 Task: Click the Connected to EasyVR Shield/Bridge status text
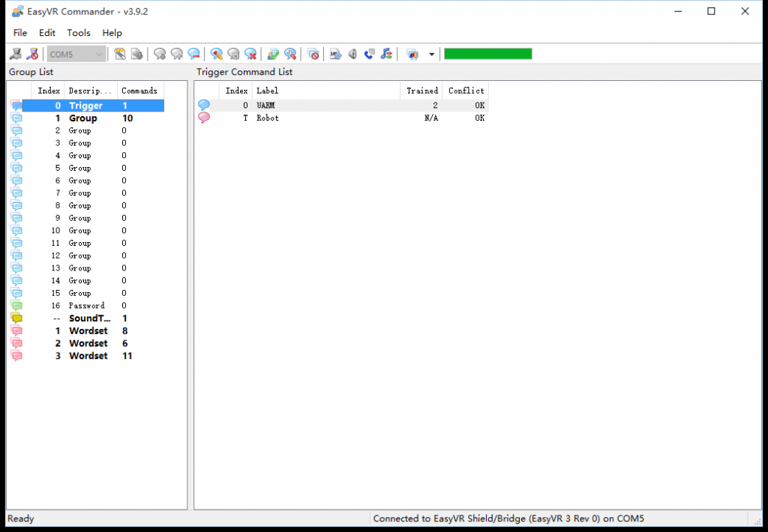tap(508, 519)
